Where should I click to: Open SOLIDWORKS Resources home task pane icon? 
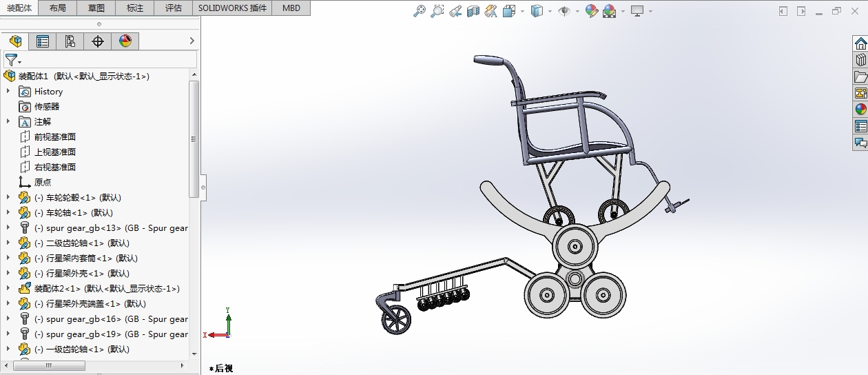pyautogui.click(x=860, y=43)
